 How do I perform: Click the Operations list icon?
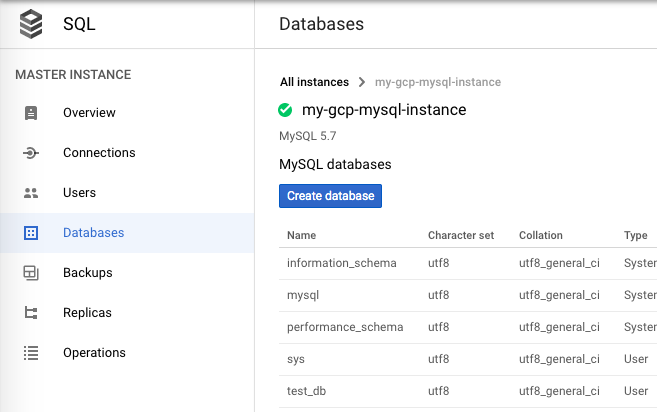[31, 353]
